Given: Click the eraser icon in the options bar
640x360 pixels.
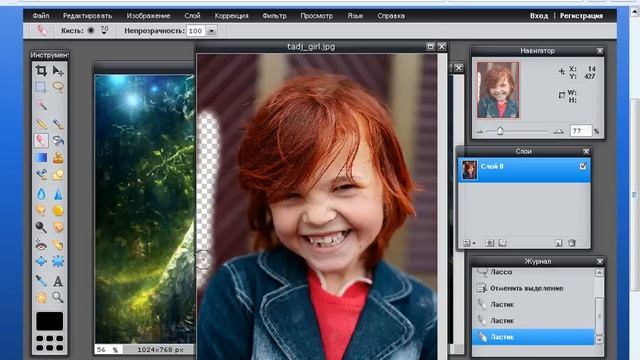Looking at the screenshot, I should click(42, 31).
